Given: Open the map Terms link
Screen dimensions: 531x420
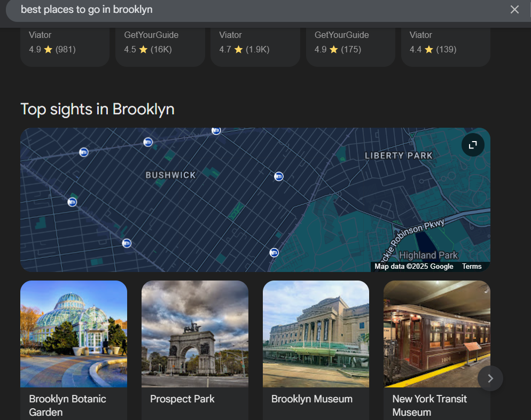Looking at the screenshot, I should (472, 267).
